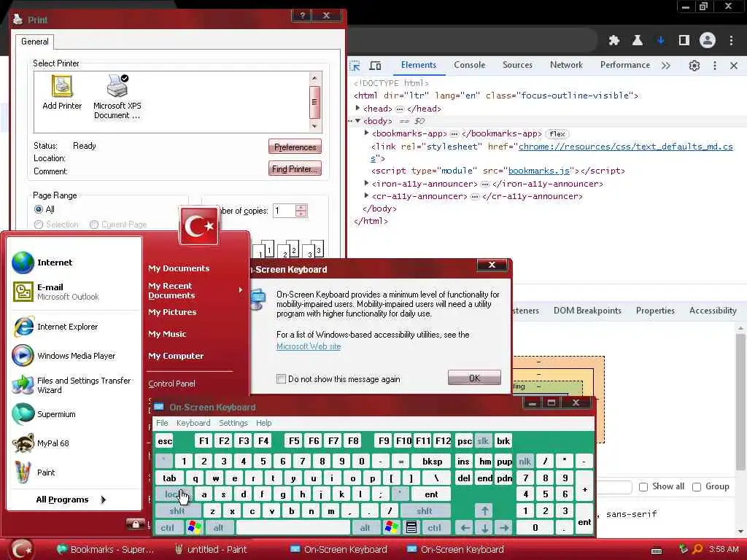
Task: Toggle the slk scroll lock key
Action: (x=483, y=441)
